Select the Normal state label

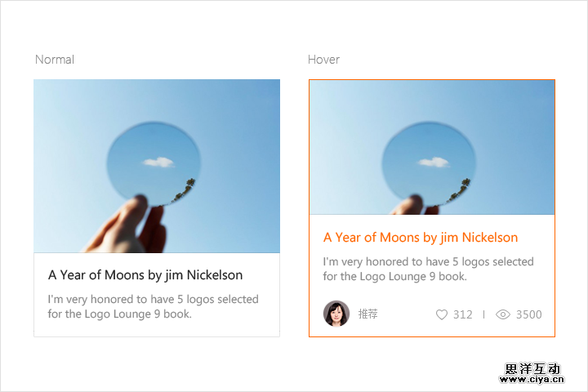tap(55, 60)
